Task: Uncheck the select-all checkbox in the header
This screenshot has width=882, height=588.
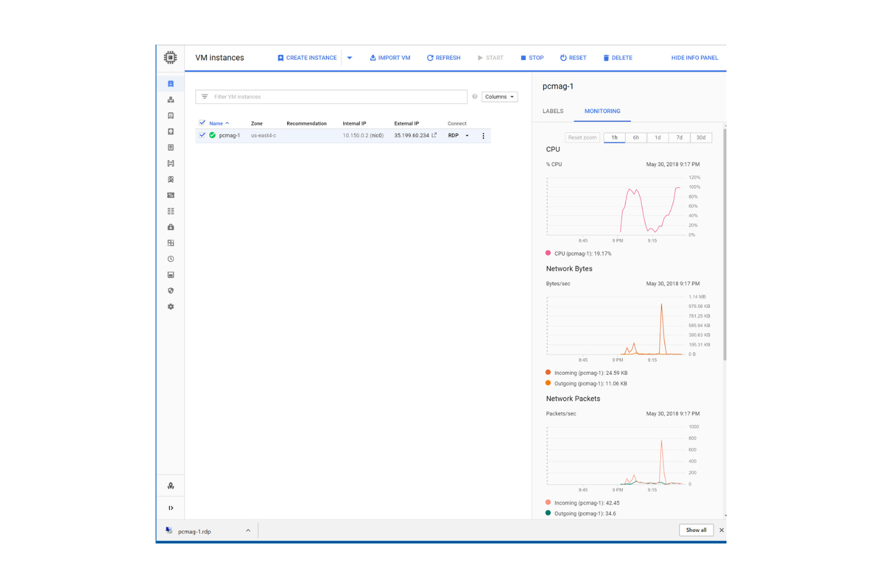Action: (203, 123)
